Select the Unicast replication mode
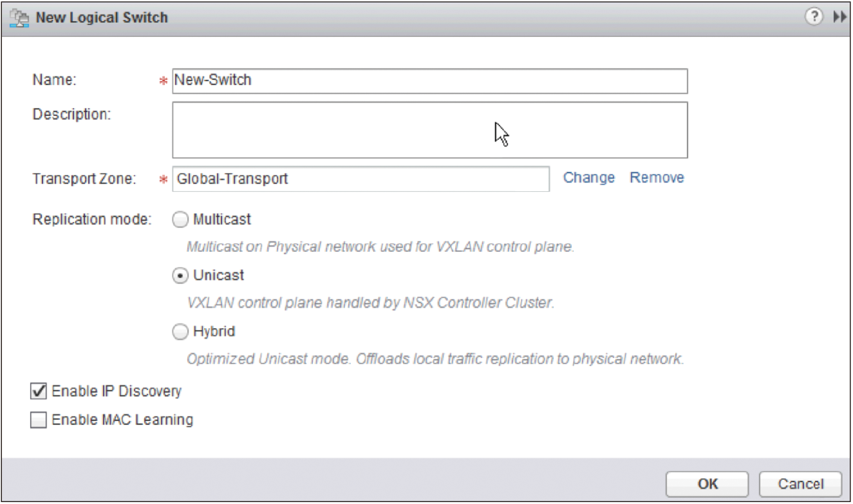The image size is (853, 504). [x=180, y=275]
